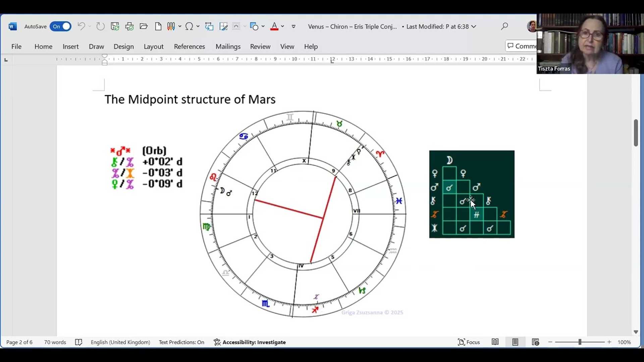The width and height of the screenshot is (644, 362).
Task: Expand the Symbol dropdown arrow
Action: tap(198, 26)
